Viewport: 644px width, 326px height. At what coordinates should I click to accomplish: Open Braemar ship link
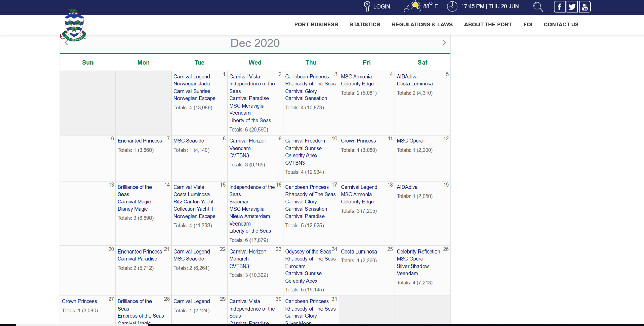pyautogui.click(x=239, y=202)
